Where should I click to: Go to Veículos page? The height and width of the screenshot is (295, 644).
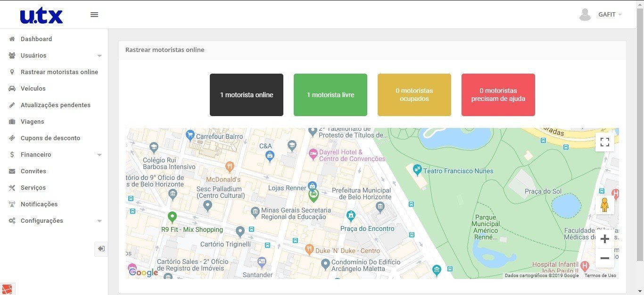pyautogui.click(x=33, y=89)
